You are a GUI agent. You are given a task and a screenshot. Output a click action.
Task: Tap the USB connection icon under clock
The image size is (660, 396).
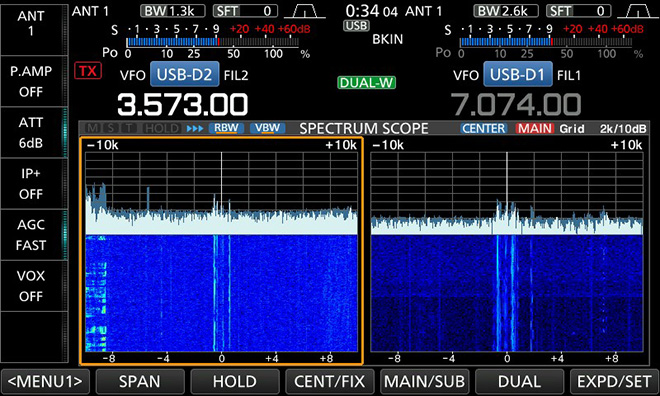coord(356,26)
